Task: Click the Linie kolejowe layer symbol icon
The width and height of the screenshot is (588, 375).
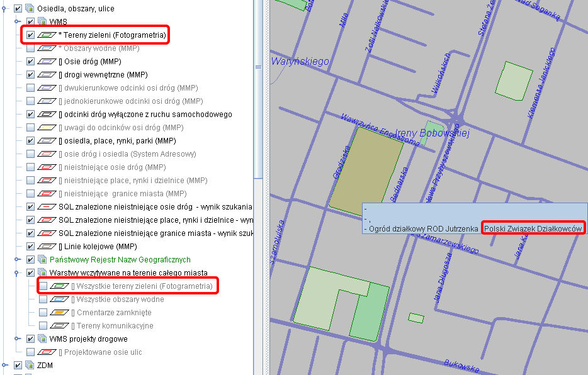Action: click(x=47, y=247)
